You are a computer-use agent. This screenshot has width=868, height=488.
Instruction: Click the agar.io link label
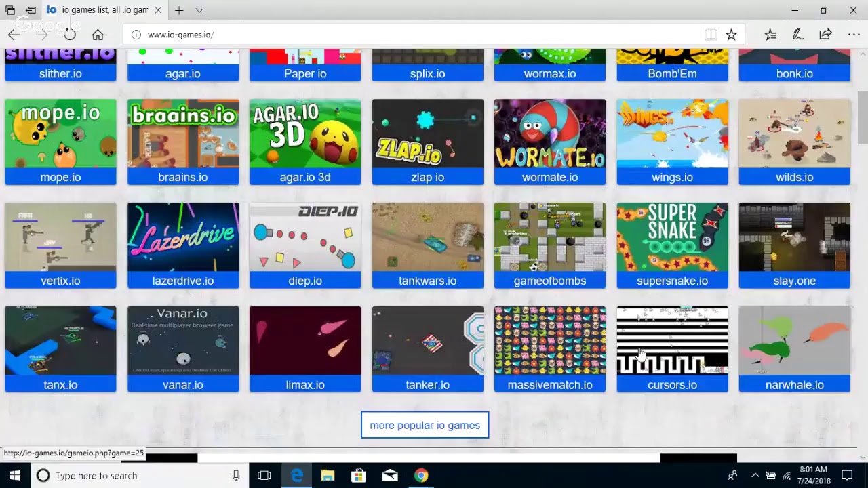(x=183, y=73)
